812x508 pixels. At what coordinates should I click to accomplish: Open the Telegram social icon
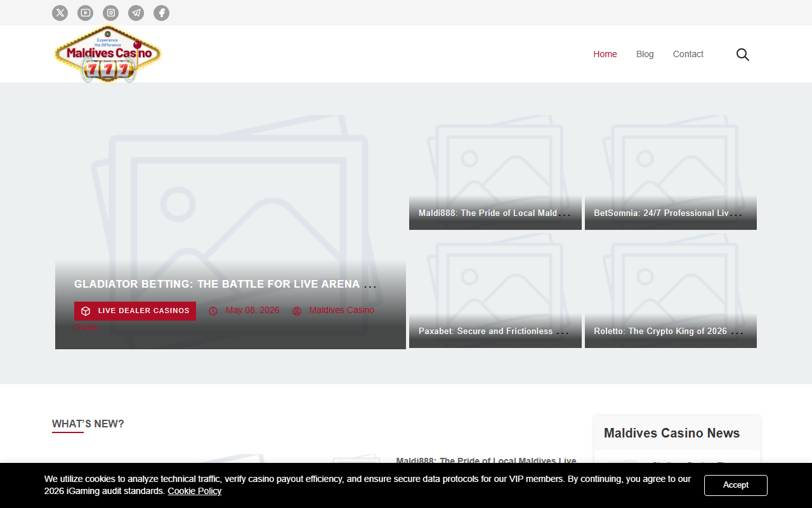coord(136,13)
